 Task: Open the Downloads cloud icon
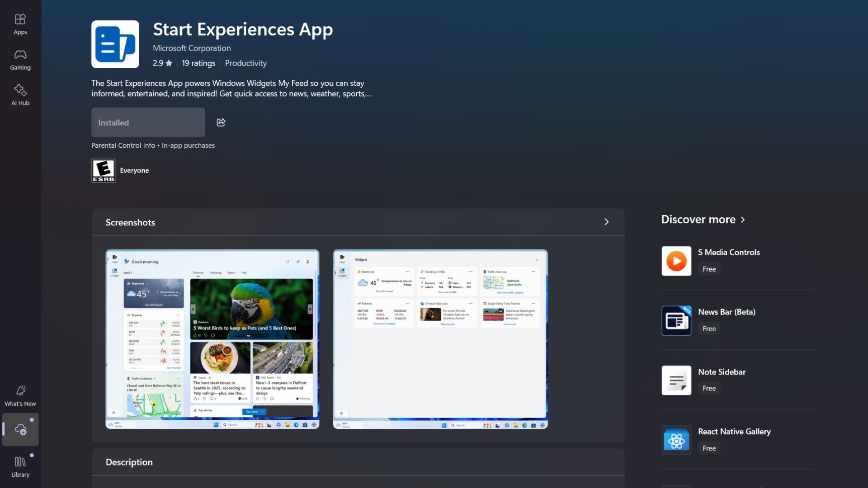point(20,429)
